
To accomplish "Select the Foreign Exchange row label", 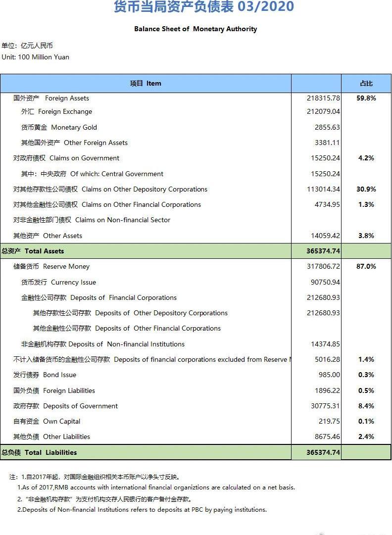I will [56, 111].
